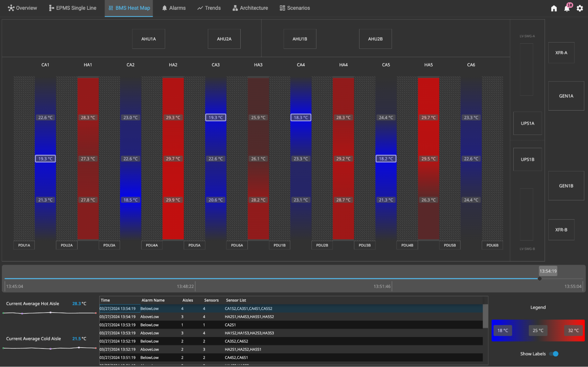The image size is (588, 367).
Task: Select the AHU1B unit box
Action: 300,39
